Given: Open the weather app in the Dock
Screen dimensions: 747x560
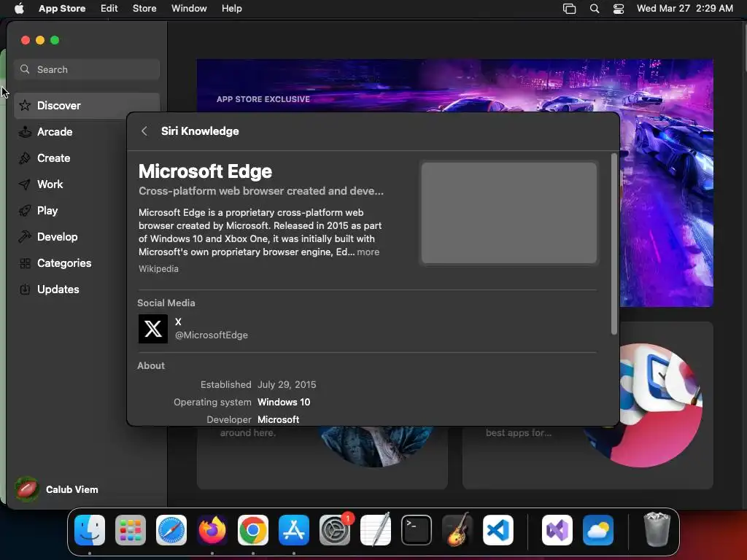Looking at the screenshot, I should click(598, 530).
